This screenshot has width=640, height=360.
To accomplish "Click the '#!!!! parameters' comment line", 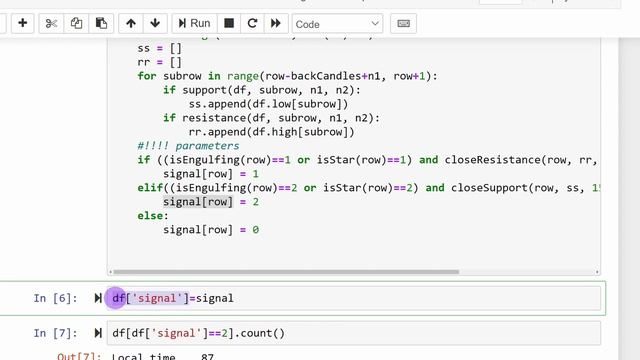I will 188,146.
